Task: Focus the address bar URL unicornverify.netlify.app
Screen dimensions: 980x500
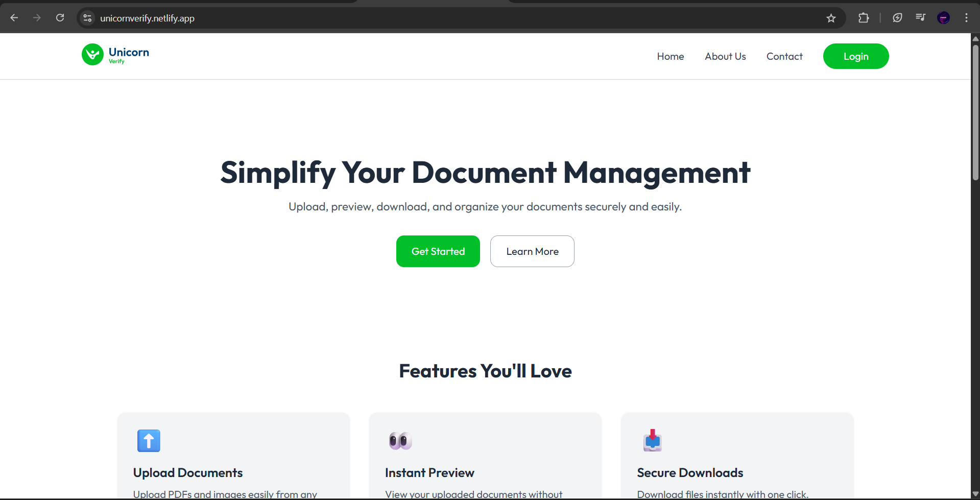Action: (x=147, y=18)
